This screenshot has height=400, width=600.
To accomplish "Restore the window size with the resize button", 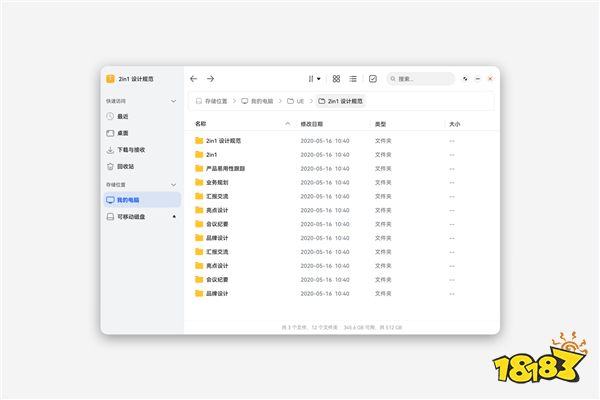I will (x=465, y=79).
